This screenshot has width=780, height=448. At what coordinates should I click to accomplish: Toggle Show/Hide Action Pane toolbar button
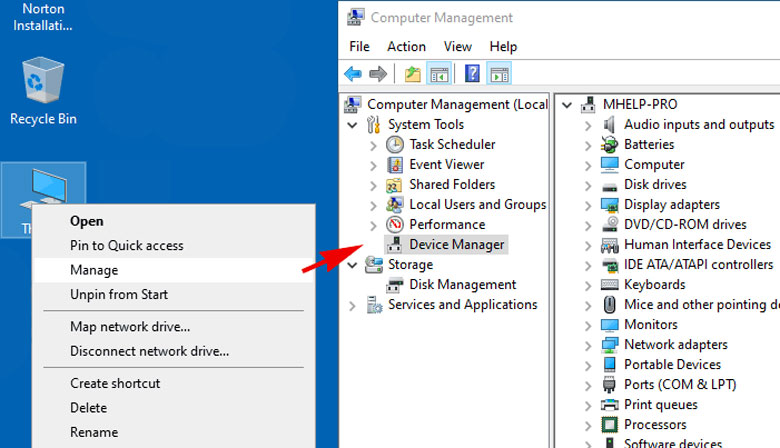coord(499,74)
